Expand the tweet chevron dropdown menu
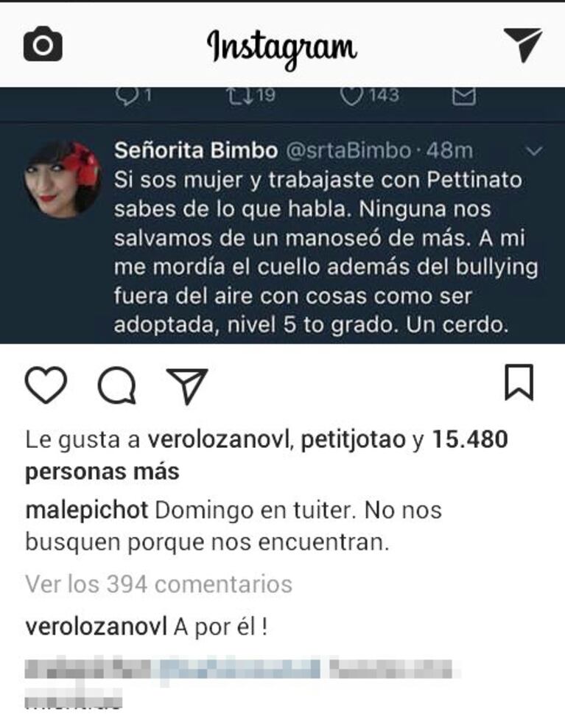Viewport: 565px width, 728px height. [x=534, y=151]
